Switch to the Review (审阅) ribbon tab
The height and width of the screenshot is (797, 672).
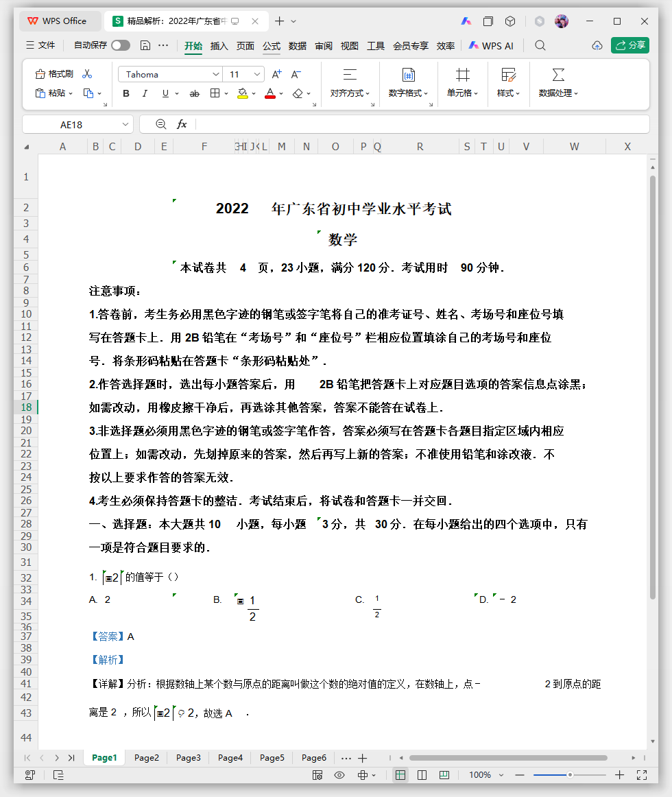coord(323,46)
